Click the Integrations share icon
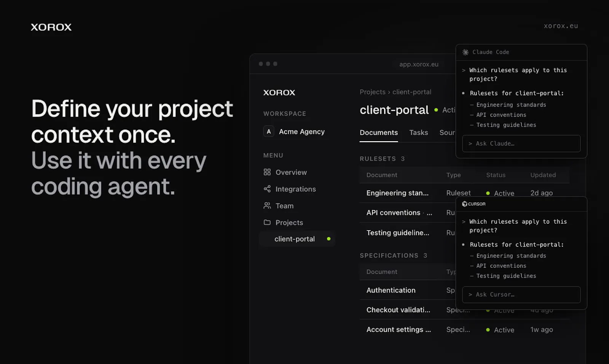Screen dimensions: 609x364 (267, 189)
